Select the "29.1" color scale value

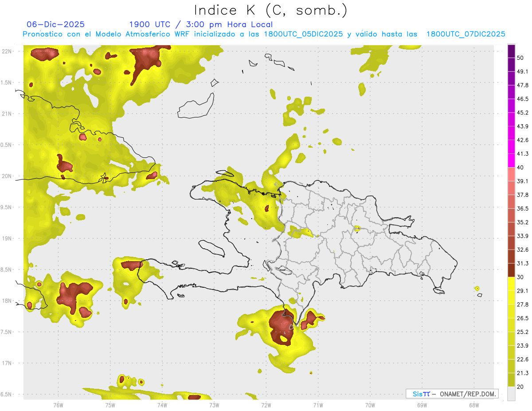(523, 291)
